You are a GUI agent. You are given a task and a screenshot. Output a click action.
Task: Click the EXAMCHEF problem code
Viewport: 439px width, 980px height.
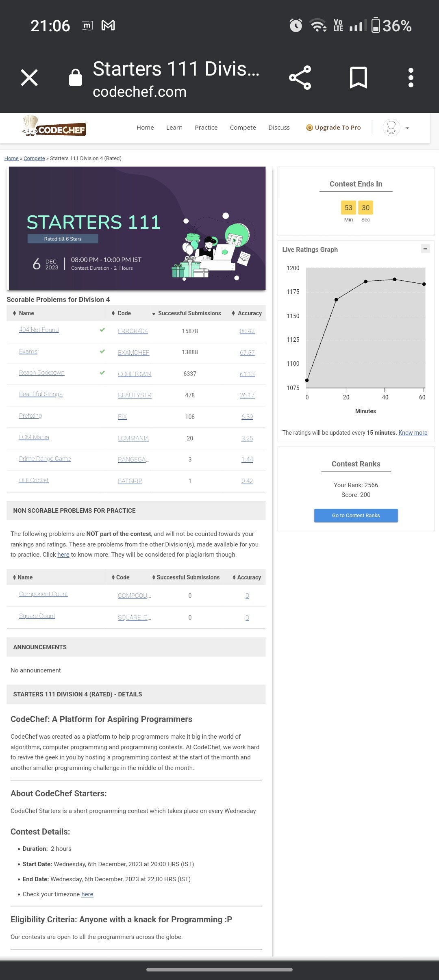[x=134, y=353]
